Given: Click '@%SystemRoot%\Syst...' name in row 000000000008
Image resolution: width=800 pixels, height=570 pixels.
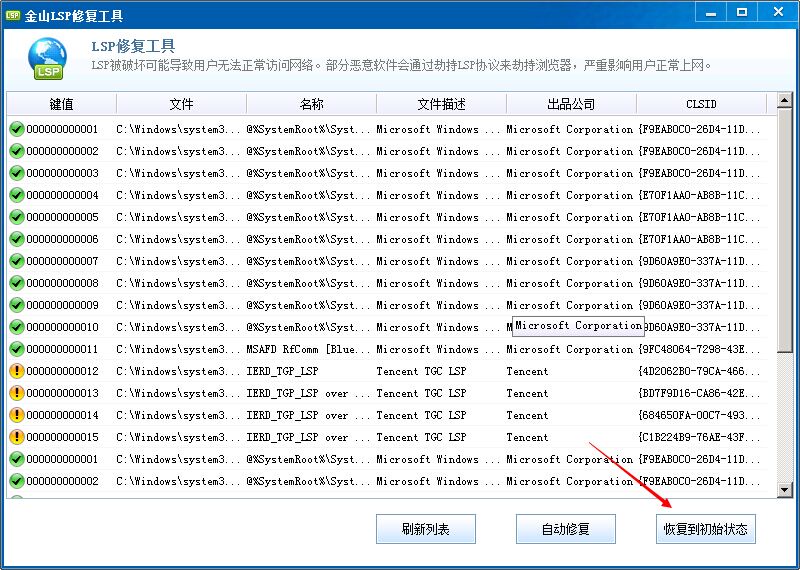Looking at the screenshot, I should coord(308,283).
